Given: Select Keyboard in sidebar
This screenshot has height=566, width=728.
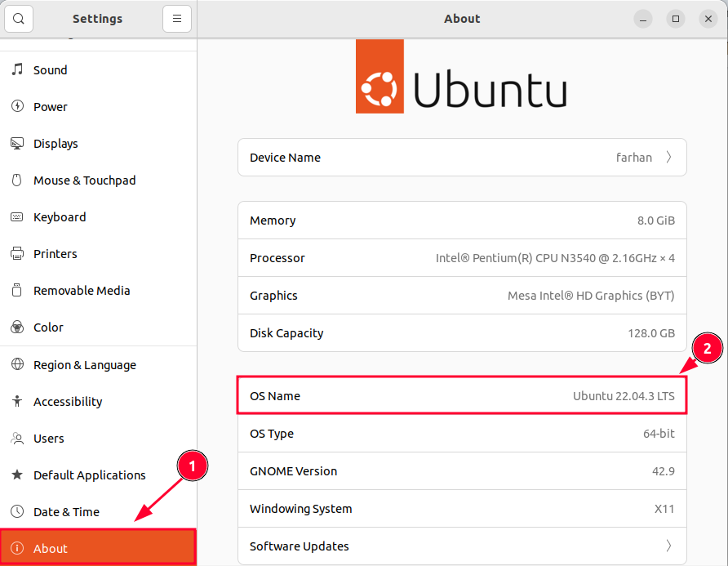Looking at the screenshot, I should [x=99, y=217].
